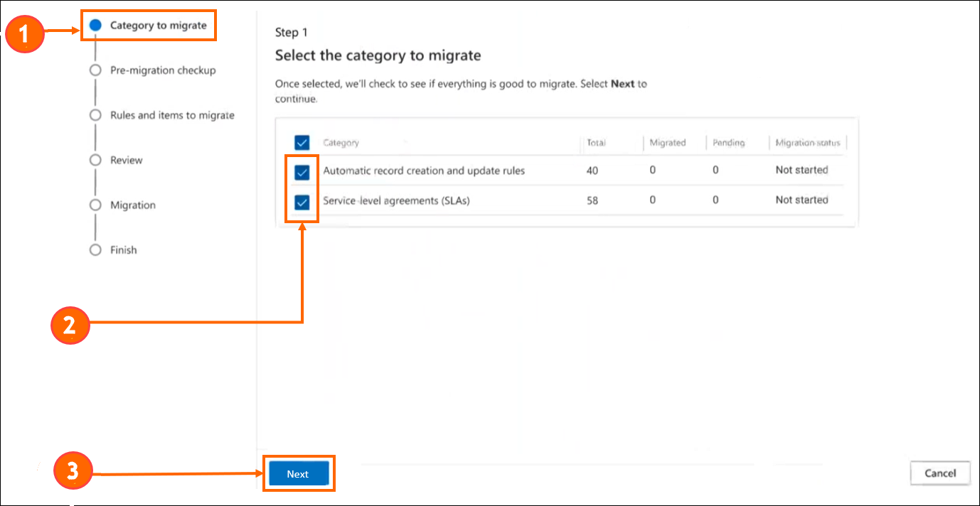The width and height of the screenshot is (980, 506).
Task: Click the Migration status column header
Action: click(x=807, y=143)
